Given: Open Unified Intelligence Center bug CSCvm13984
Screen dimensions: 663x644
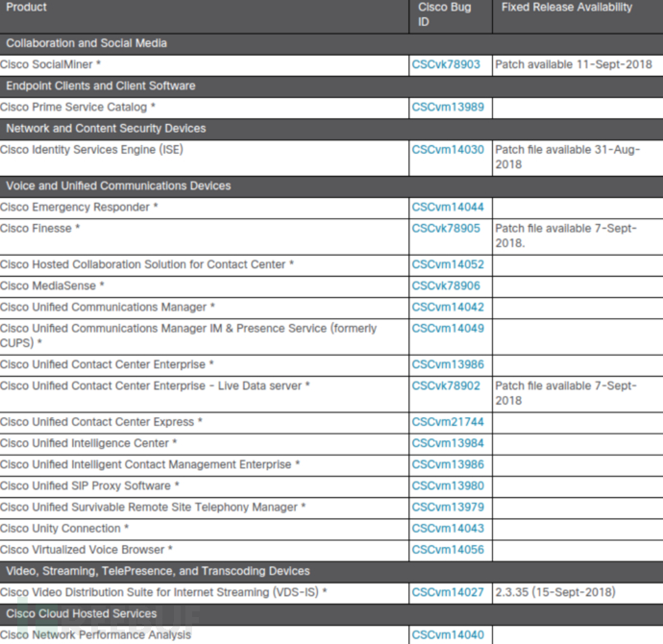Looking at the screenshot, I should [x=448, y=443].
